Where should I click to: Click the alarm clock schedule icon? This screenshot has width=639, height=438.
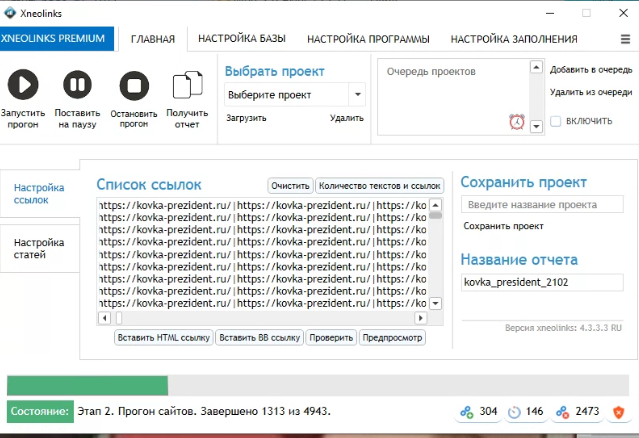pyautogui.click(x=517, y=122)
